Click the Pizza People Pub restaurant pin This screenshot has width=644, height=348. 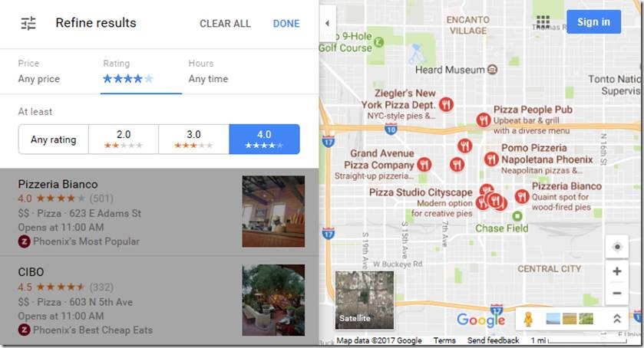[x=484, y=120]
